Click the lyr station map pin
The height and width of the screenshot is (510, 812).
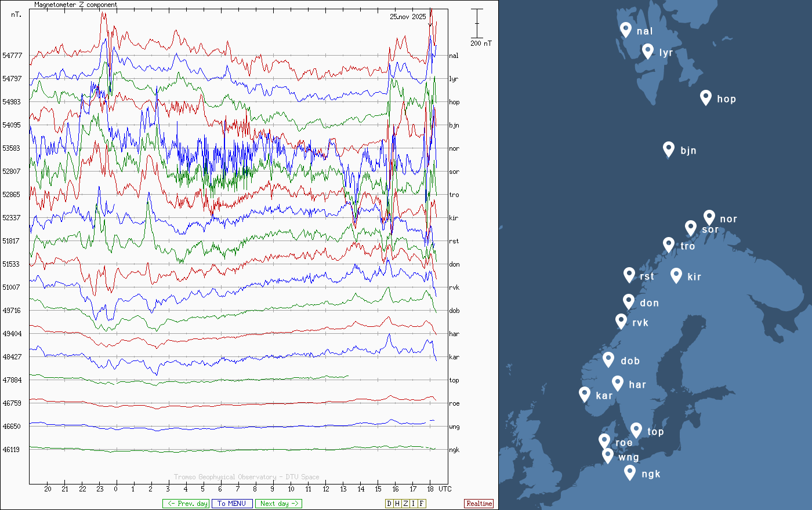click(648, 52)
